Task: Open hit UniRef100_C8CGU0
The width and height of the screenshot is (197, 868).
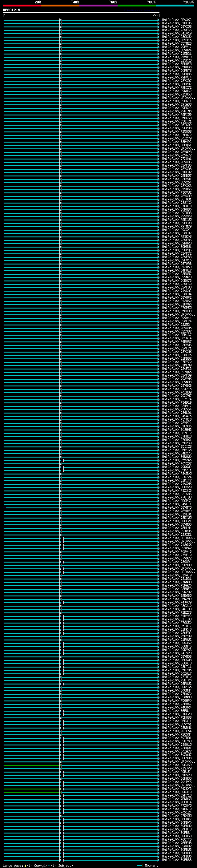Action: [x=177, y=37]
